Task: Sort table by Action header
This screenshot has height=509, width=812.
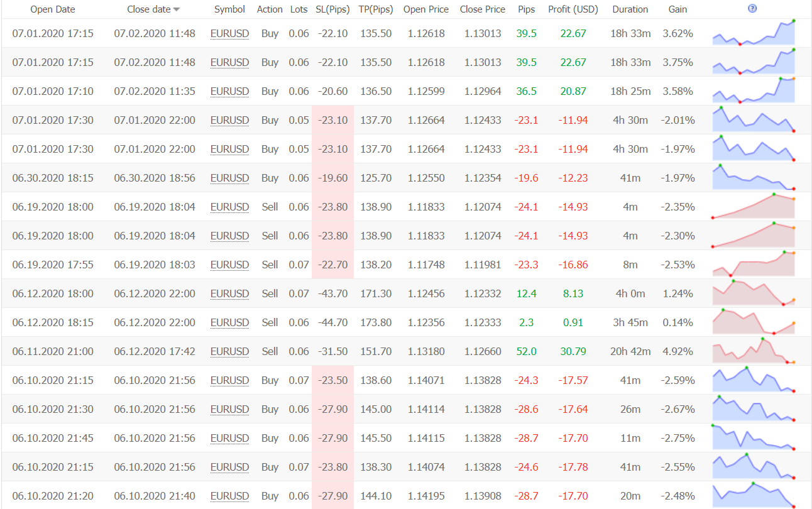Action: click(270, 9)
